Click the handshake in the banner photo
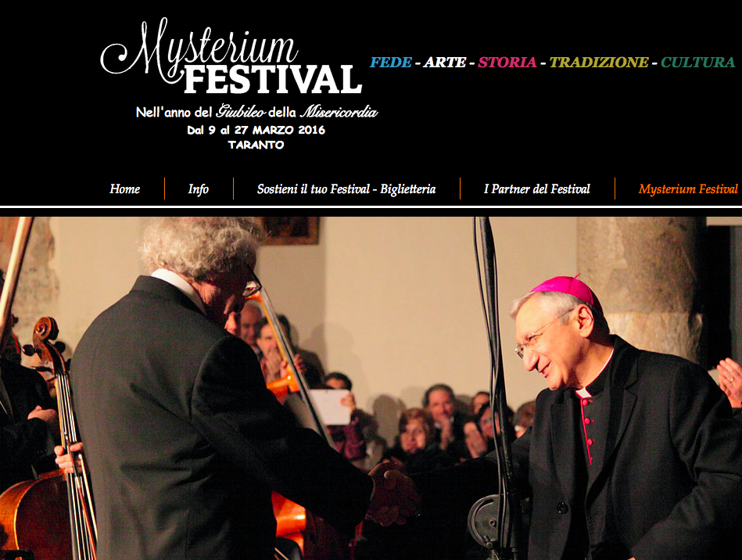The height and width of the screenshot is (560, 742). [x=393, y=492]
